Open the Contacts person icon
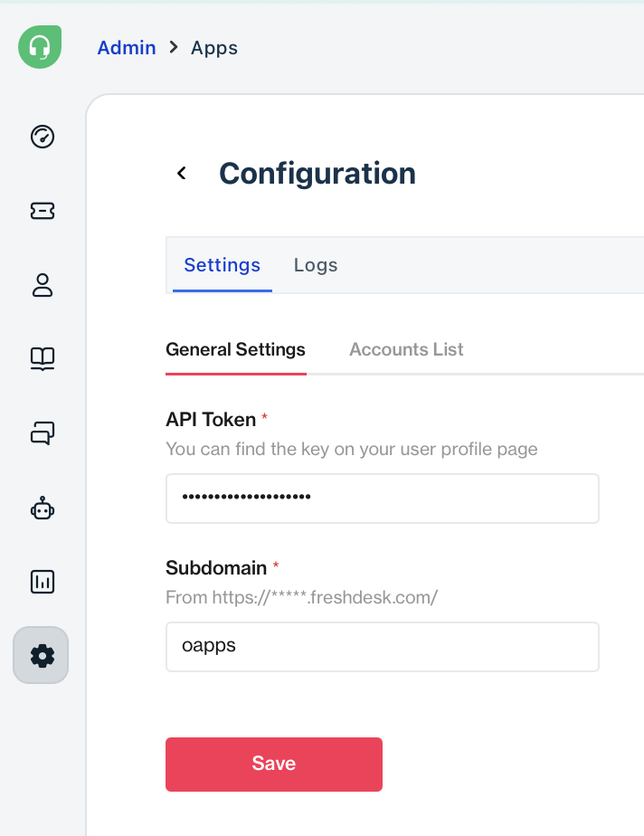 coord(43,285)
